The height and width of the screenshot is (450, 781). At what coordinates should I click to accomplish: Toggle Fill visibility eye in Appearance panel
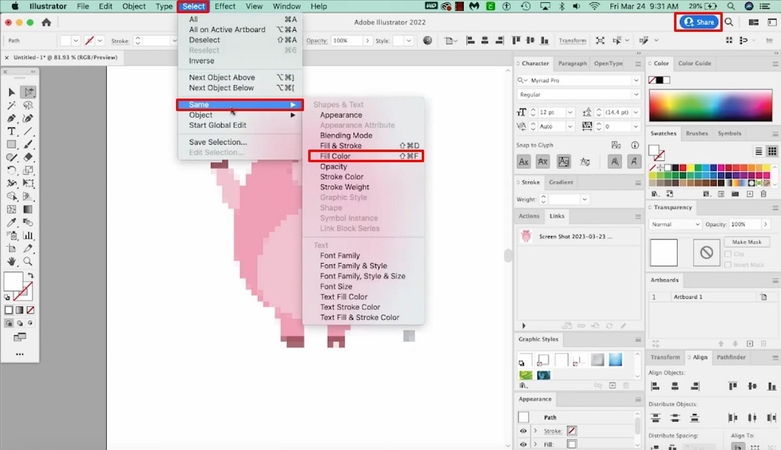pyautogui.click(x=523, y=444)
